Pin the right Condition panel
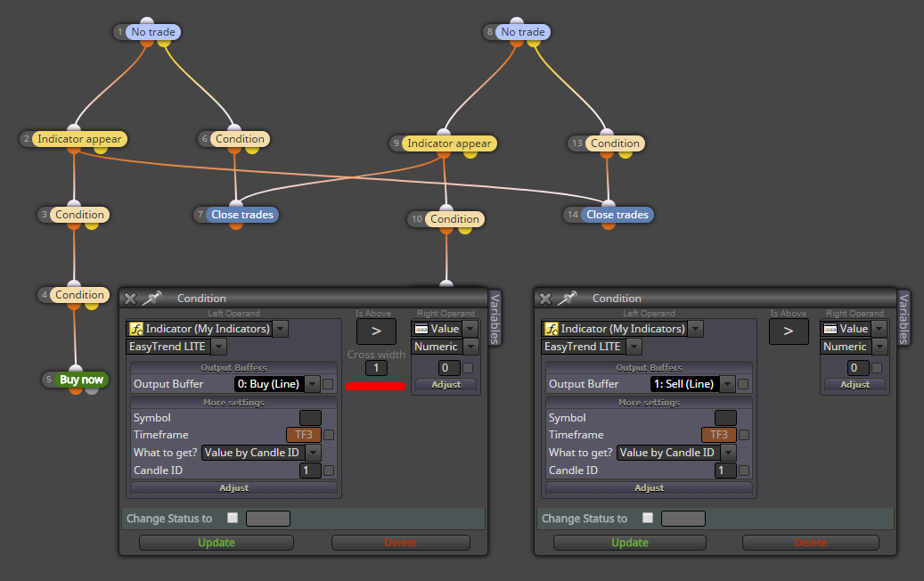Image resolution: width=924 pixels, height=581 pixels. click(567, 299)
